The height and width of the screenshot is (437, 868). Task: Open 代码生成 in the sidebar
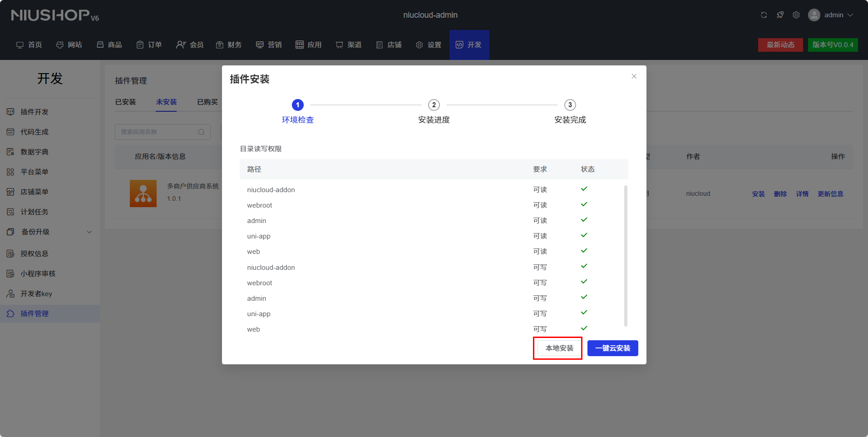35,132
